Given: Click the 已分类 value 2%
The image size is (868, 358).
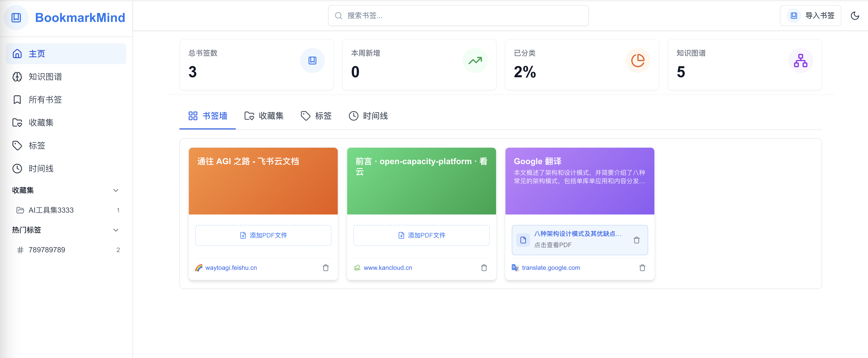Looking at the screenshot, I should click(x=525, y=72).
